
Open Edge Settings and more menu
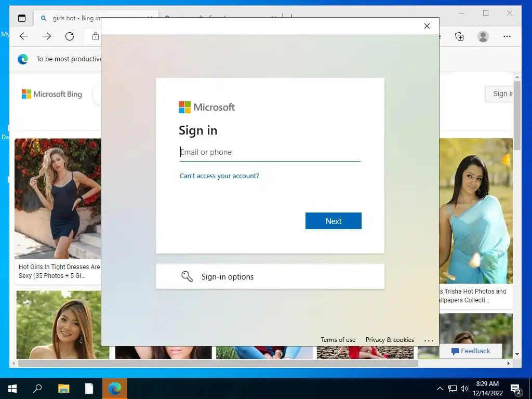507,36
